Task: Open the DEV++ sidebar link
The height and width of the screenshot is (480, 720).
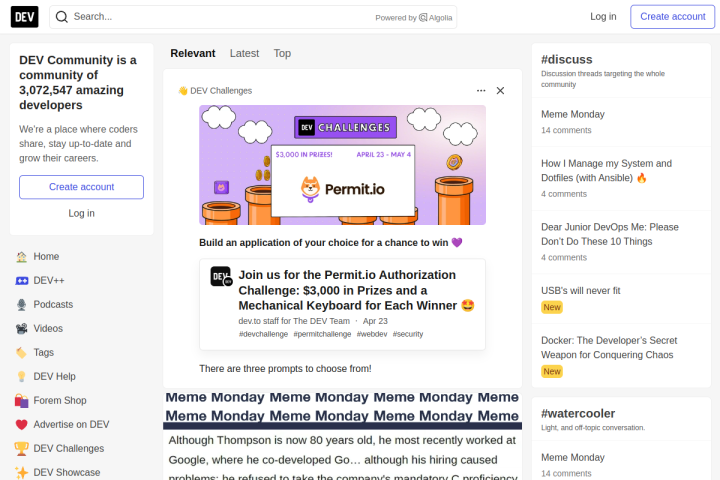Action: (x=81, y=281)
